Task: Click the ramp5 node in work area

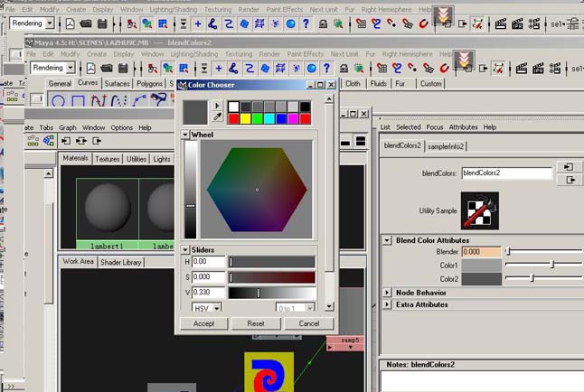Action: coord(345,343)
